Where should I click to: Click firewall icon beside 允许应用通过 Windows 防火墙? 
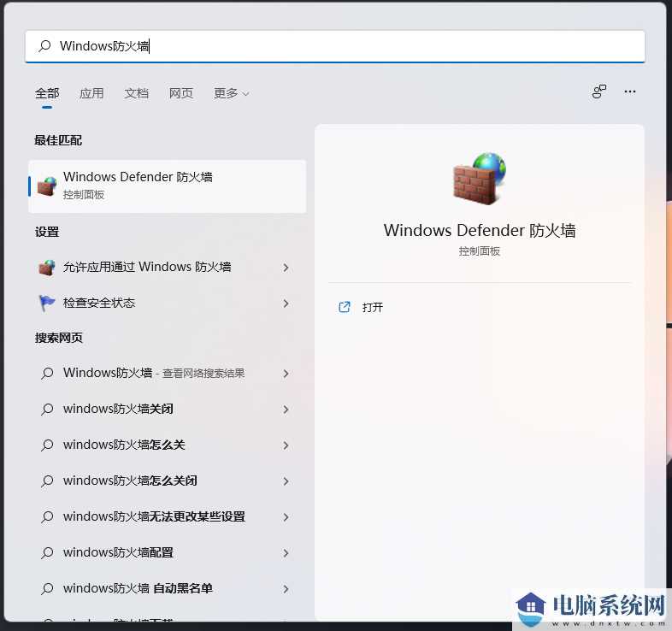pos(47,267)
